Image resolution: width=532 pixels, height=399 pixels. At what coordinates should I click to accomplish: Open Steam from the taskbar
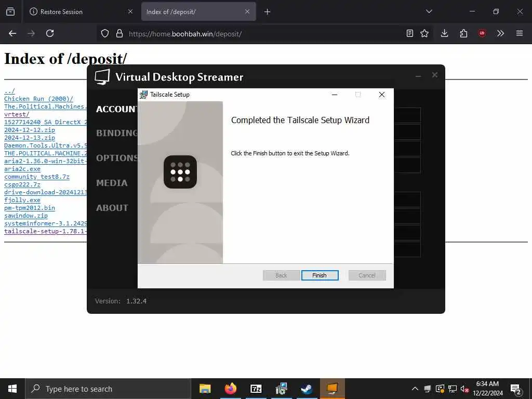click(x=307, y=389)
